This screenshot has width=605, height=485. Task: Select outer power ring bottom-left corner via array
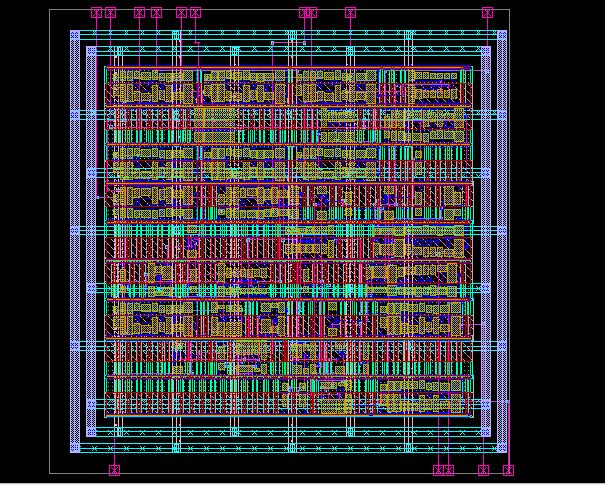tap(75, 448)
